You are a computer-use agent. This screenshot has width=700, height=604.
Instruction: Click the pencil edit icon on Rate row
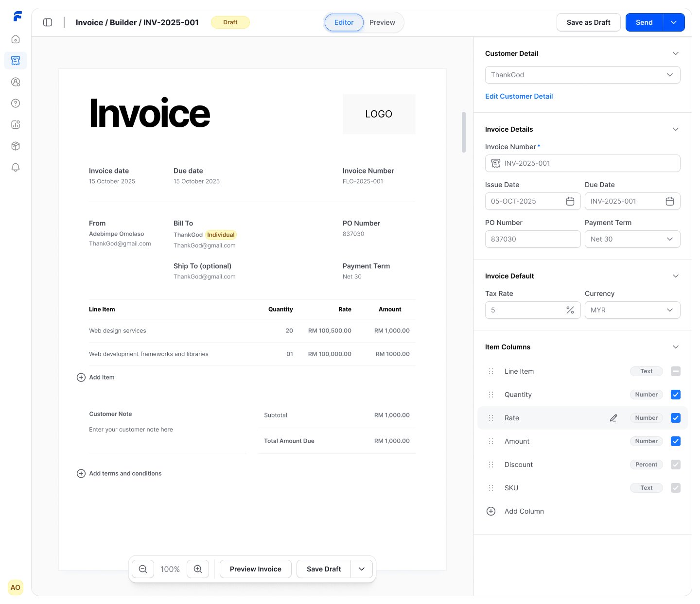pyautogui.click(x=613, y=418)
